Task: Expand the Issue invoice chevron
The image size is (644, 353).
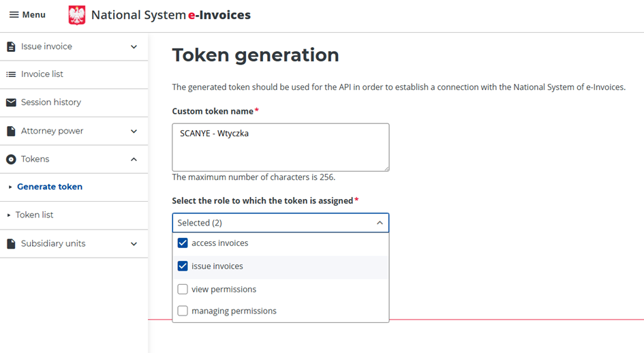Action: 134,47
